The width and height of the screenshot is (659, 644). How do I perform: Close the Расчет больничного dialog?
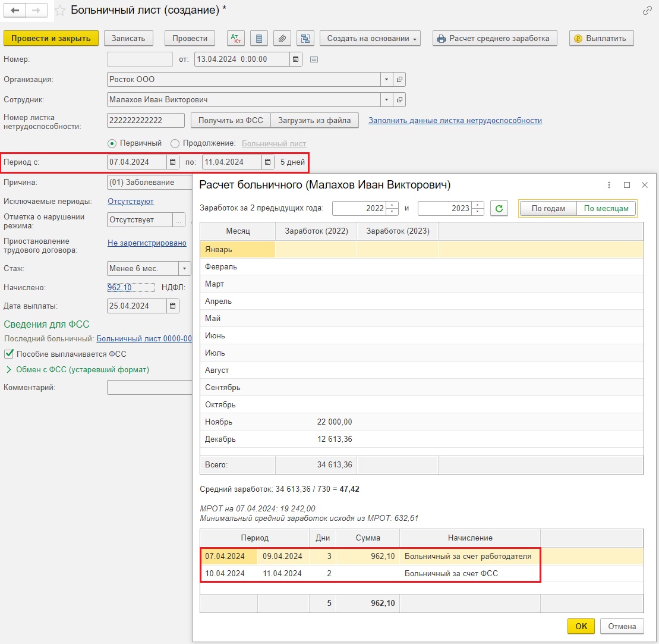(645, 185)
